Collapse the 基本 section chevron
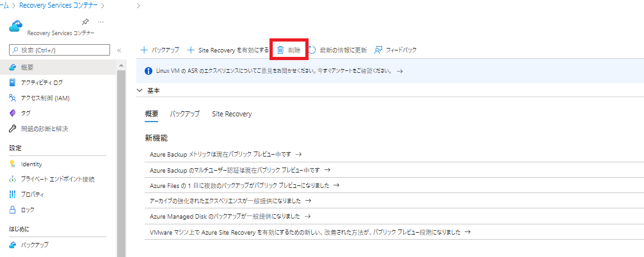This screenshot has width=644, height=257. 140,91
